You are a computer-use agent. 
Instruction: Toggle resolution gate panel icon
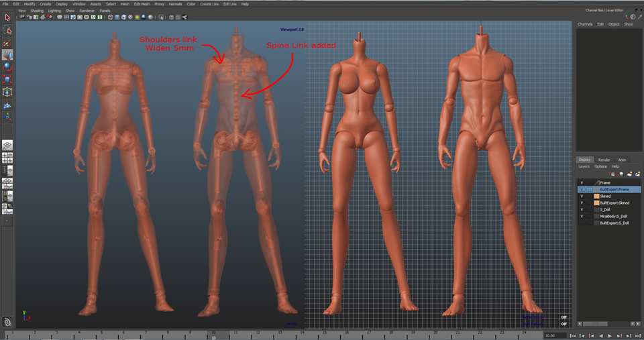click(x=73, y=17)
